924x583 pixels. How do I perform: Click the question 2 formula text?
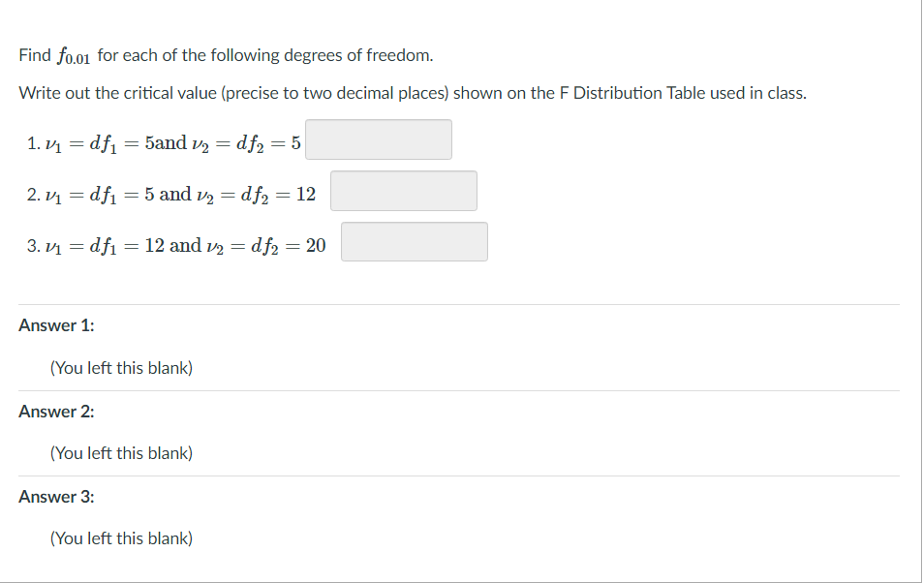[x=169, y=191]
